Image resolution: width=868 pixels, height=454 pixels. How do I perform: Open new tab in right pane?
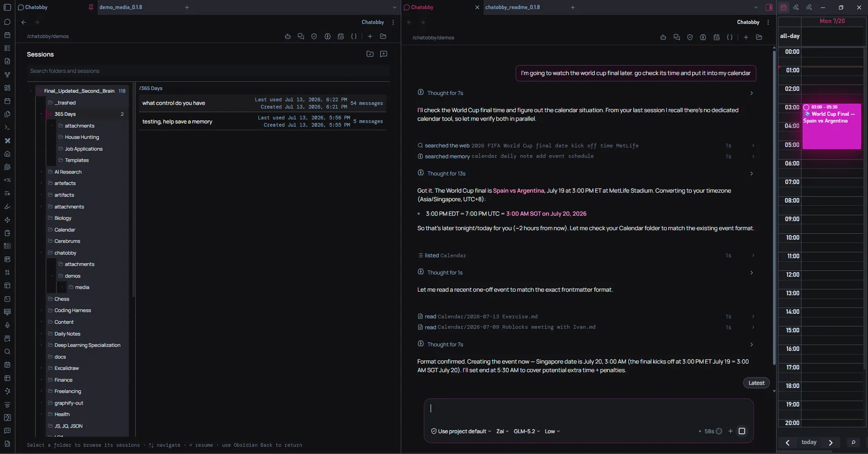click(573, 7)
